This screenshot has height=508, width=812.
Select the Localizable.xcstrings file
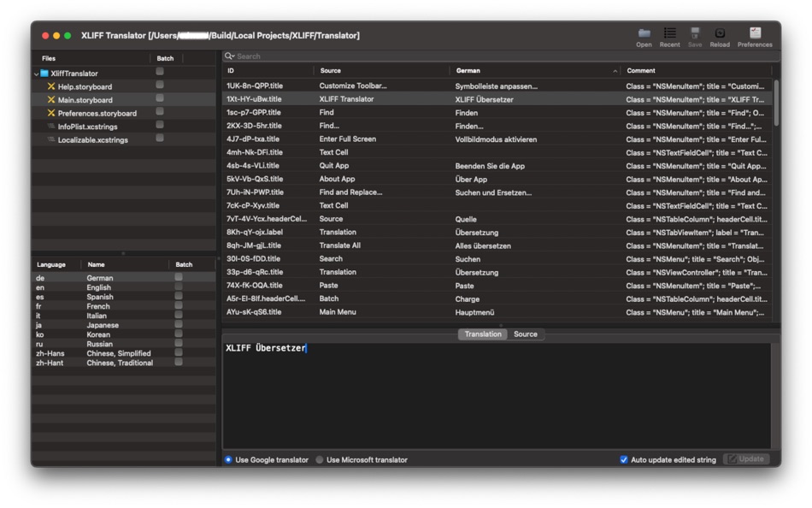point(92,140)
